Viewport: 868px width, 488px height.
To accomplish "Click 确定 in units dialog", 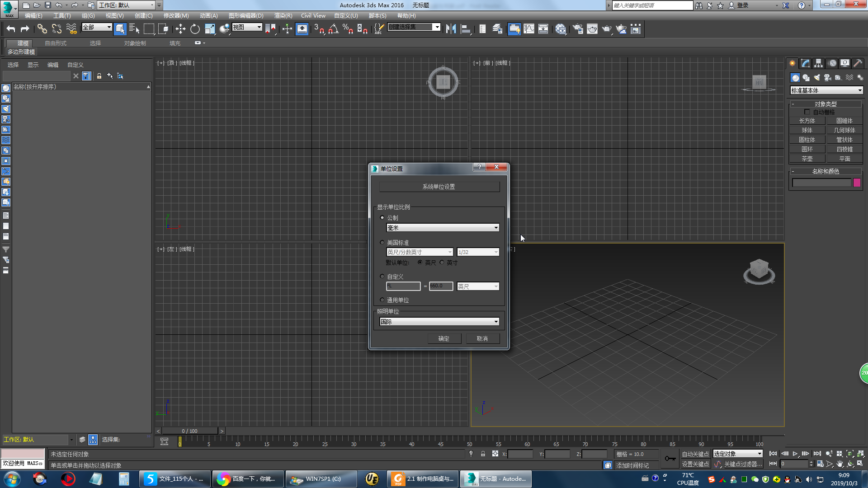I will pos(444,338).
